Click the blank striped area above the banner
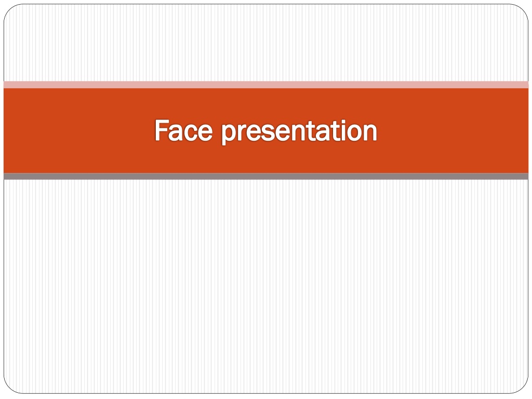 266,43
